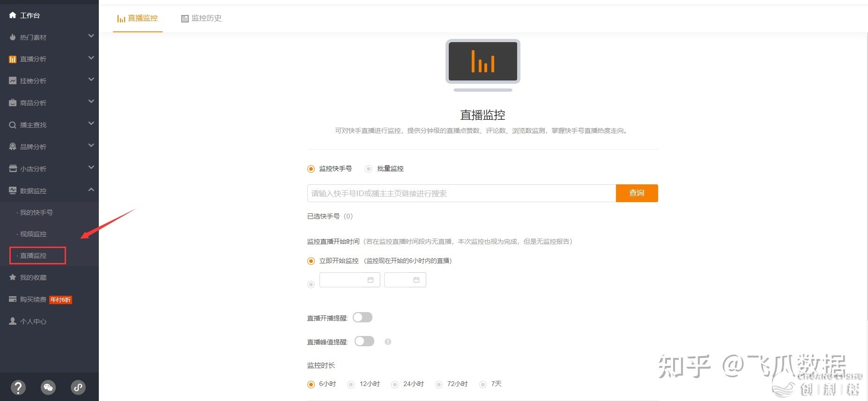The image size is (868, 401).
Task: Click the 已选快手号 (0) label
Action: (x=330, y=216)
